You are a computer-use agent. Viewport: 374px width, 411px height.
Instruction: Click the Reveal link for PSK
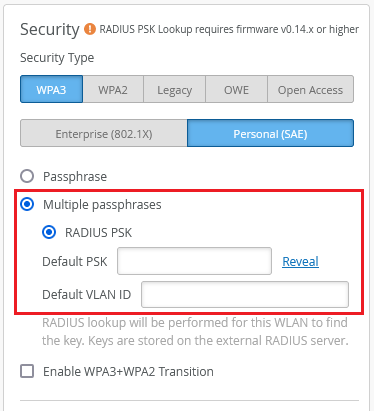tap(300, 261)
